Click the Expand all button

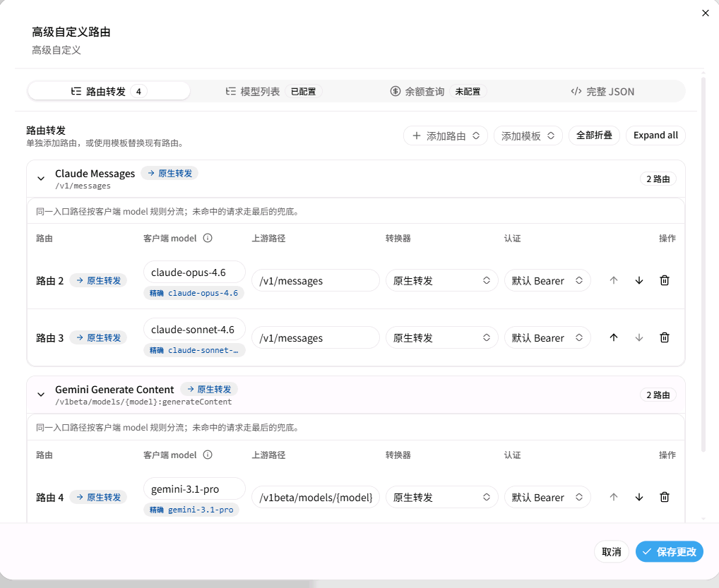(655, 136)
